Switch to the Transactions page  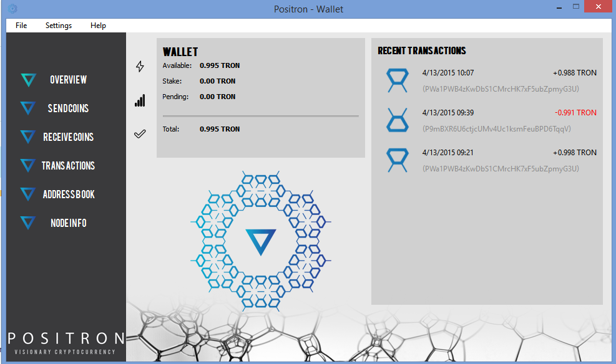[x=69, y=166]
